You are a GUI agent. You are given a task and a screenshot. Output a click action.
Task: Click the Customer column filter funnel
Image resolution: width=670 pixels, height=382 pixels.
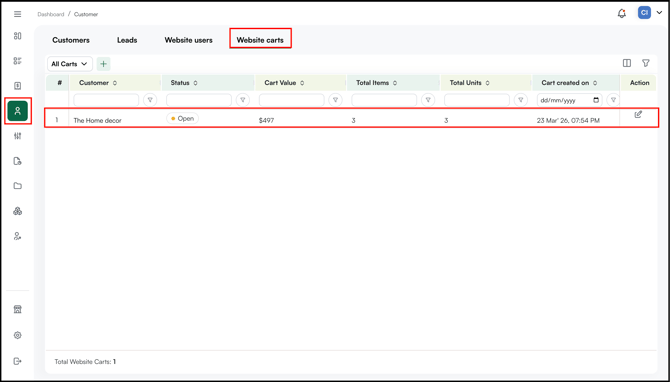[x=150, y=100]
